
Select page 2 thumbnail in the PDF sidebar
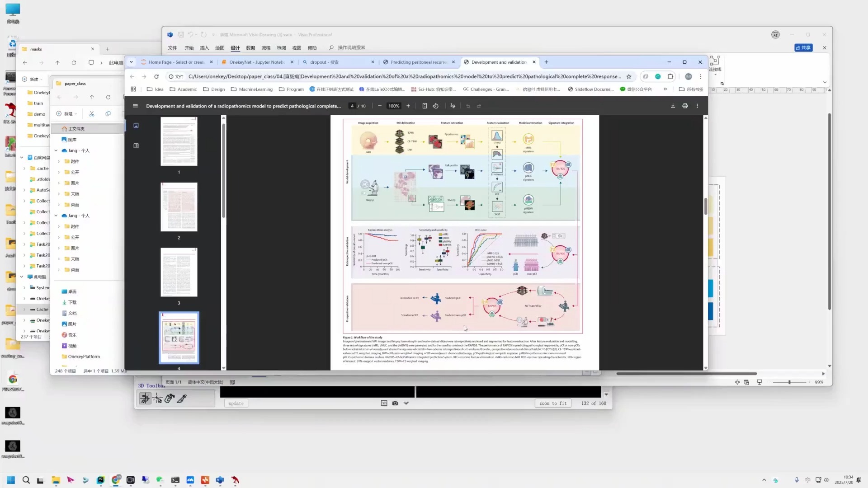pos(179,207)
